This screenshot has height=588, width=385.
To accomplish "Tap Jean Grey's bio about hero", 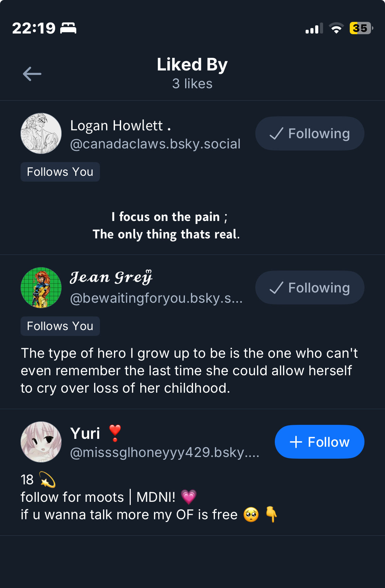I will coord(189,370).
